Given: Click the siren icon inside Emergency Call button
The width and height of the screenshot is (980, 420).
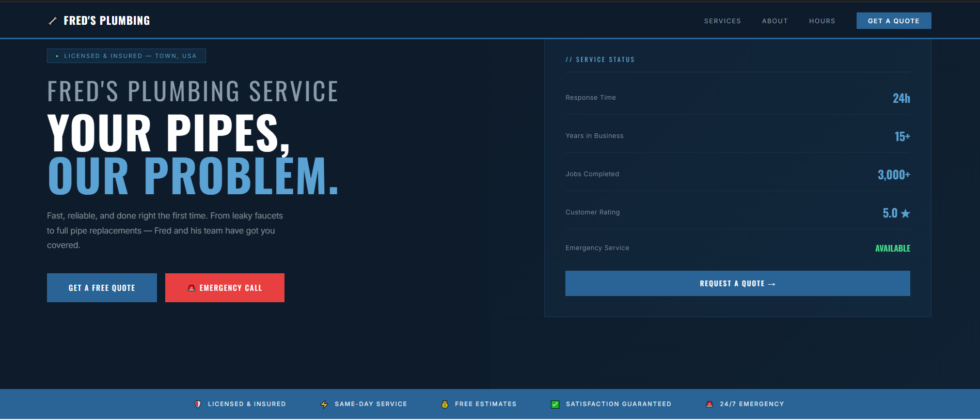Looking at the screenshot, I should click(192, 288).
